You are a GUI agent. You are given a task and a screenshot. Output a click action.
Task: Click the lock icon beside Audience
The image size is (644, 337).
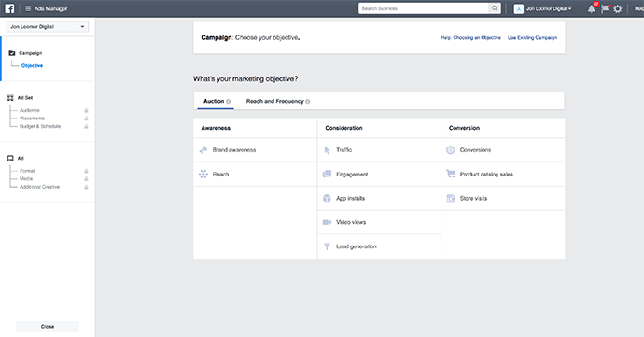pos(86,110)
